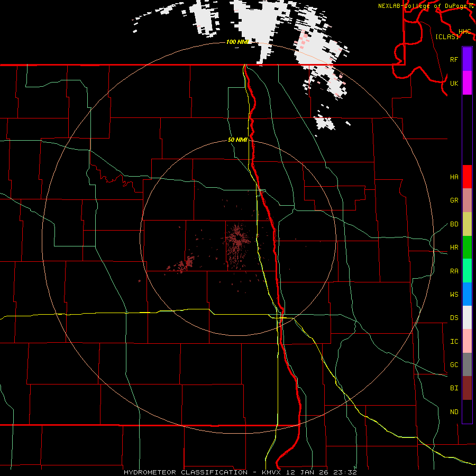This screenshot has height=476, width=476.
Task: Click the "HHC" product code text
Action: pos(464,32)
